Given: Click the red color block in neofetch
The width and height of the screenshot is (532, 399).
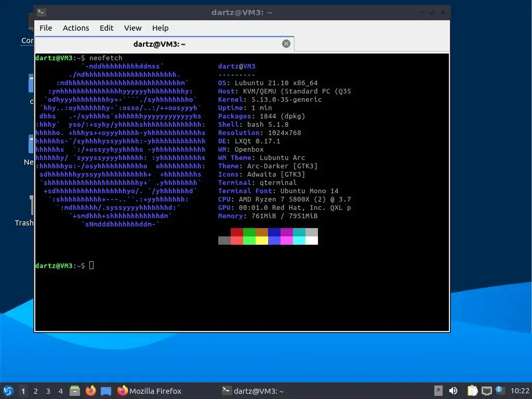Looking at the screenshot, I should click(x=237, y=232).
